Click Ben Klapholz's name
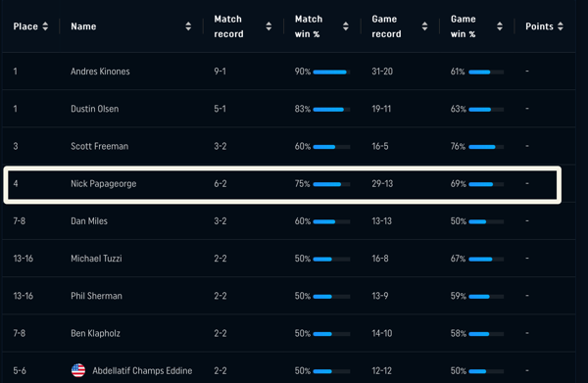The height and width of the screenshot is (383, 588). (95, 333)
